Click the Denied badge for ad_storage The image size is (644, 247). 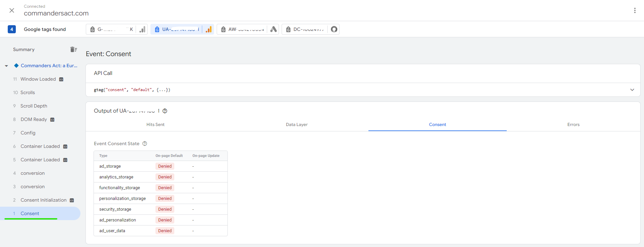(x=165, y=166)
